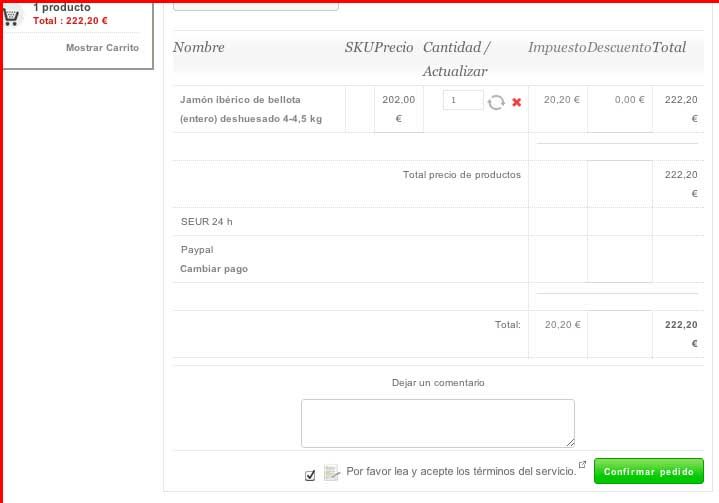Click the Impuesto column header
This screenshot has width=719, height=503.
pyautogui.click(x=557, y=47)
